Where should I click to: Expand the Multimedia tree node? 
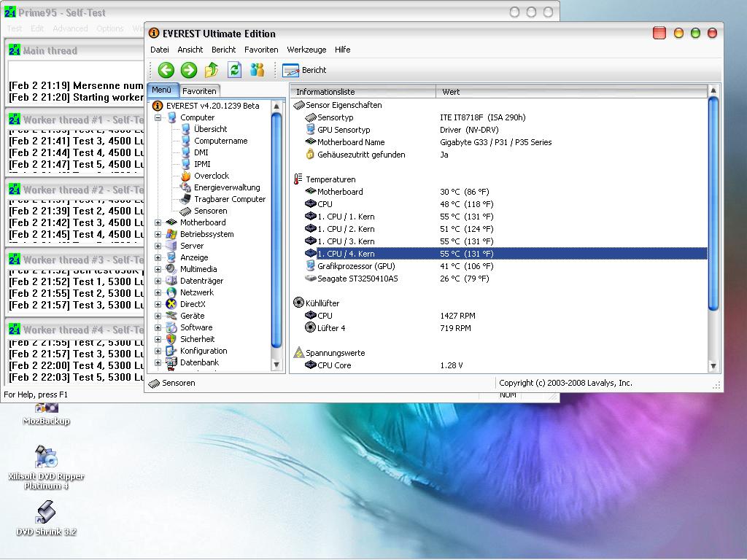coord(158,269)
